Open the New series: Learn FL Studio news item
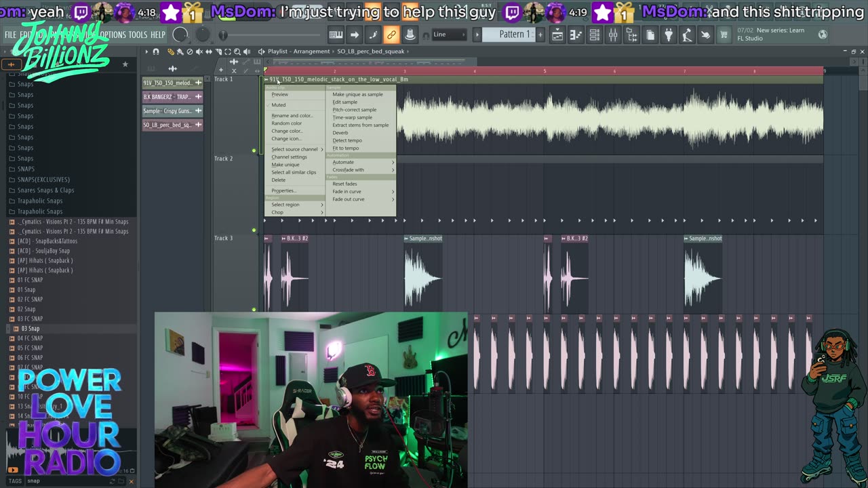Screen dimensions: 868x488 pyautogui.click(x=774, y=35)
